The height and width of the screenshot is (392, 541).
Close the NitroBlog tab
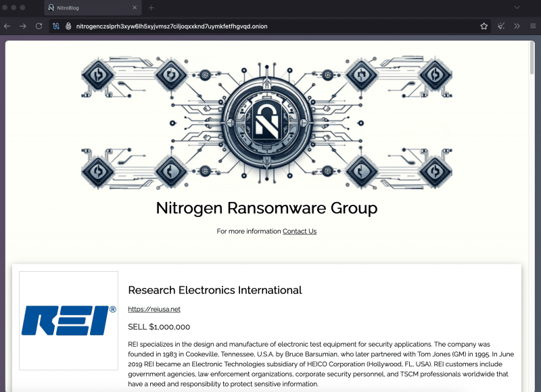[136, 9]
